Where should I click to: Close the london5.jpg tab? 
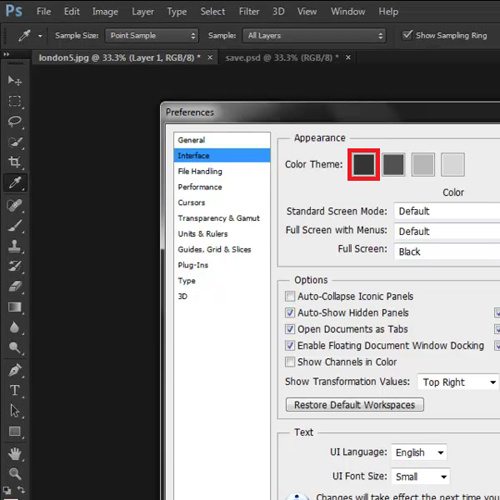tap(210, 57)
